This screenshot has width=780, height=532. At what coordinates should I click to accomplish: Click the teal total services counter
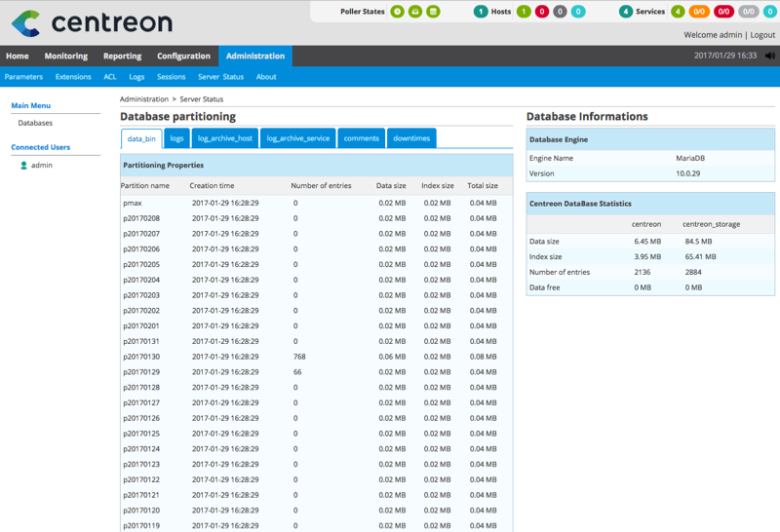click(x=626, y=12)
